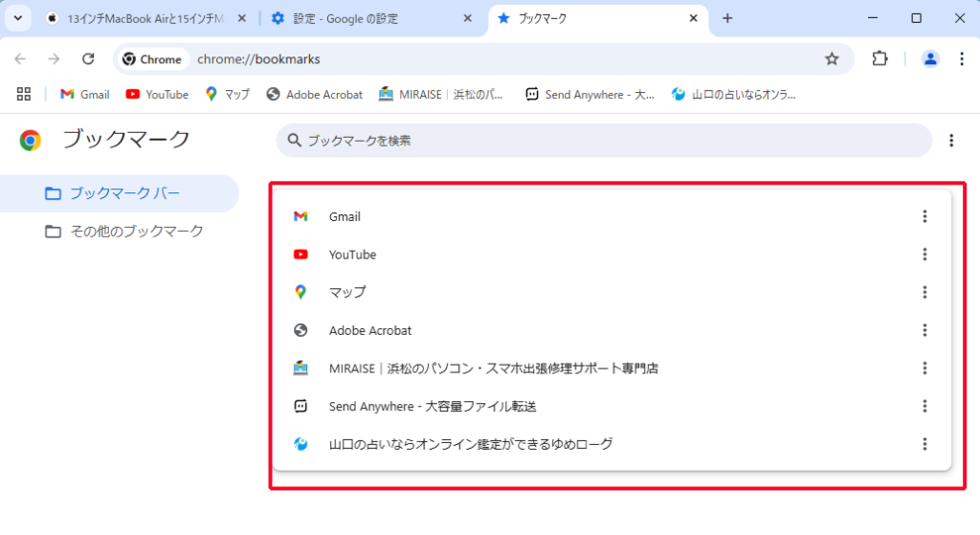The width and height of the screenshot is (980, 535).
Task: Minimize the Chrome window
Action: pos(873,19)
